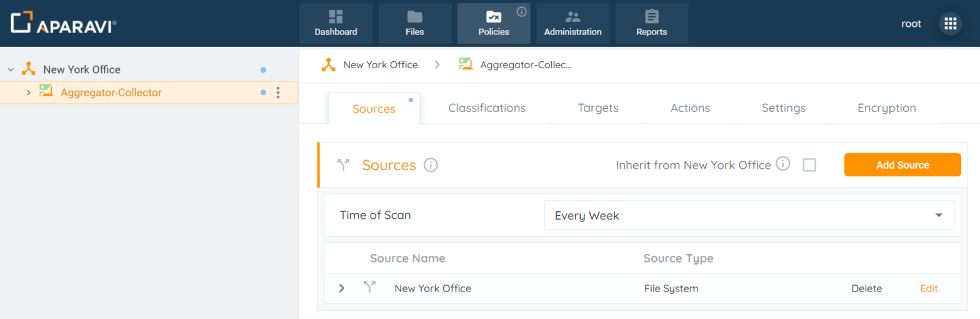Screen dimensions: 980x319
Task: Delete the New York Office source
Action: [x=866, y=288]
